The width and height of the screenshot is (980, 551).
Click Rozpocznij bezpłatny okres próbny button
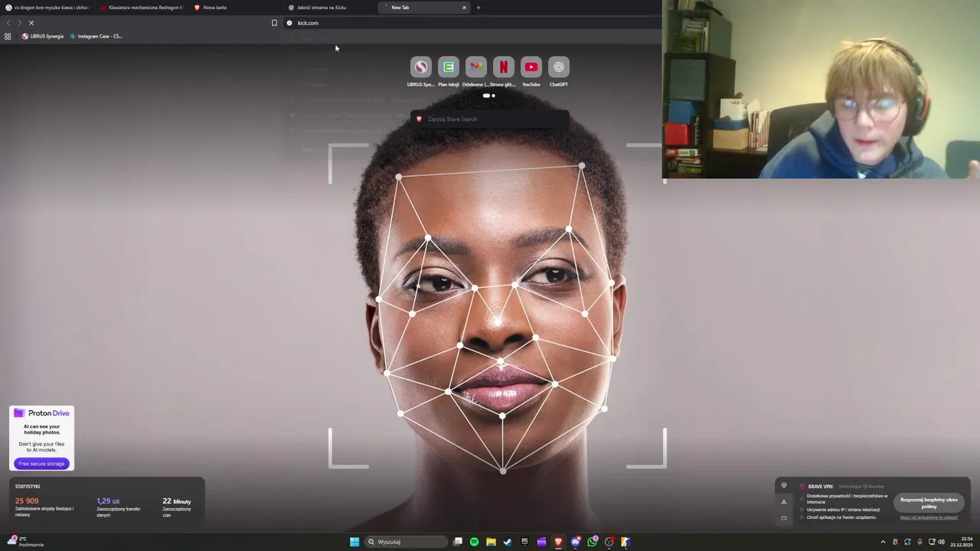click(x=929, y=503)
